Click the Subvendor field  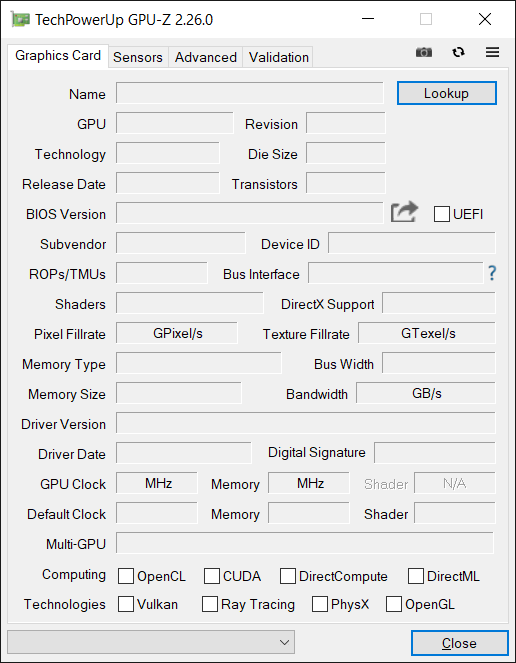pyautogui.click(x=181, y=243)
